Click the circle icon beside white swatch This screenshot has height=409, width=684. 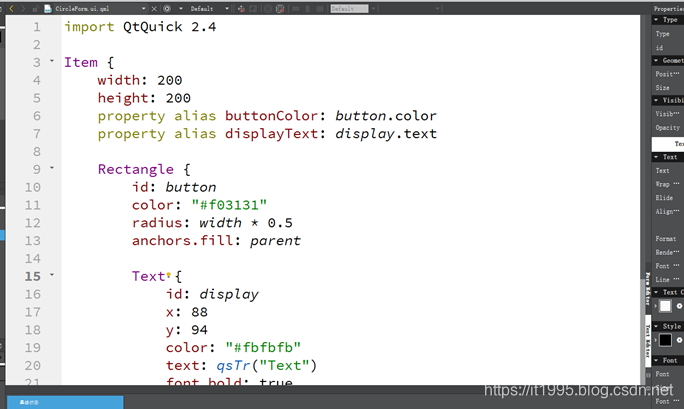pos(679,306)
